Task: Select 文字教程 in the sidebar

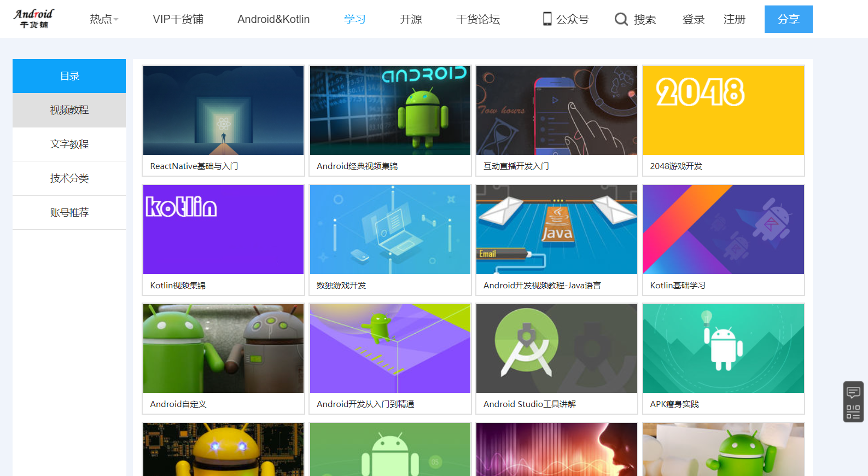Action: coord(69,144)
